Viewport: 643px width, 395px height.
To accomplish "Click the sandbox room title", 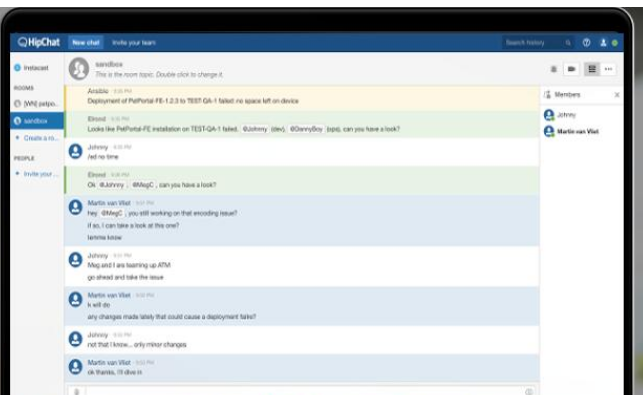I will (109, 64).
